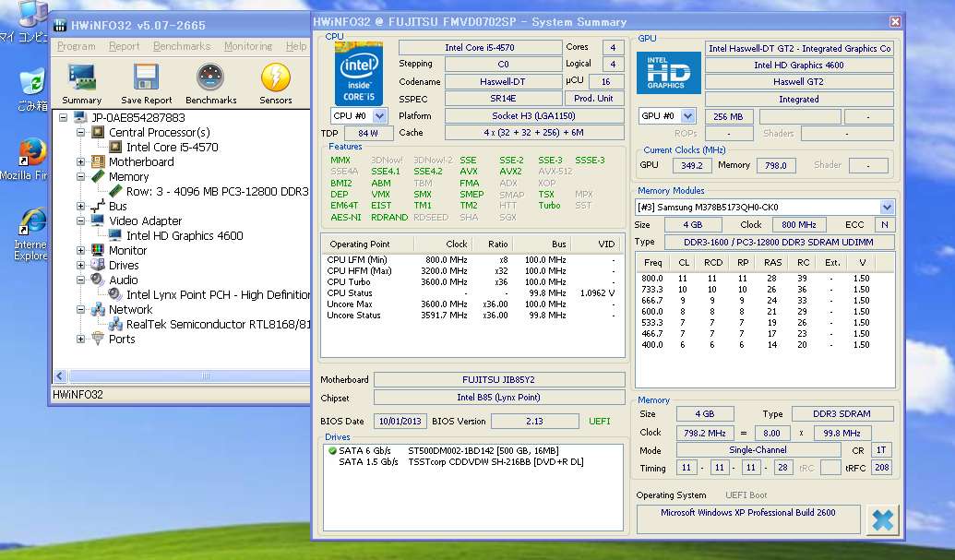Open Sensors with the lightning icon
The image size is (955, 560).
click(x=275, y=78)
